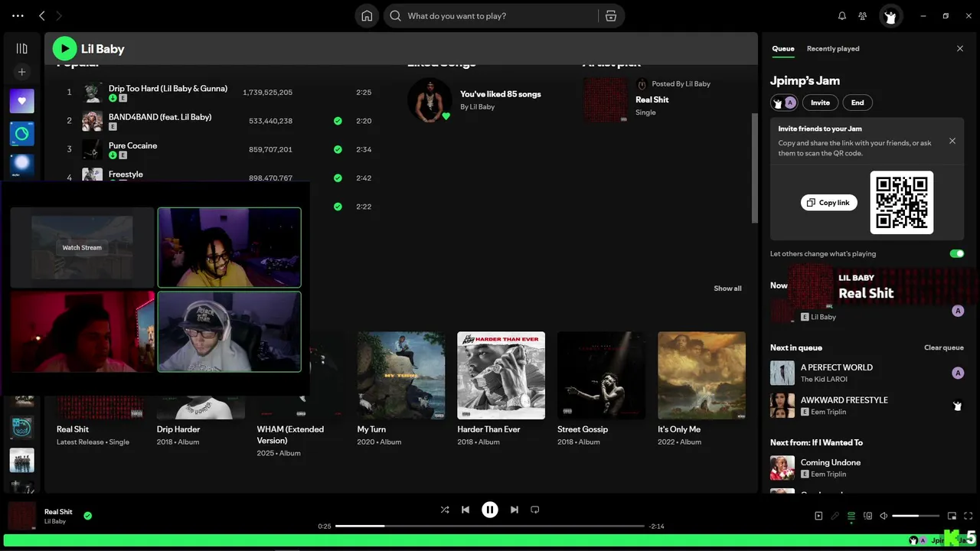Skip to previous track

pos(465,510)
